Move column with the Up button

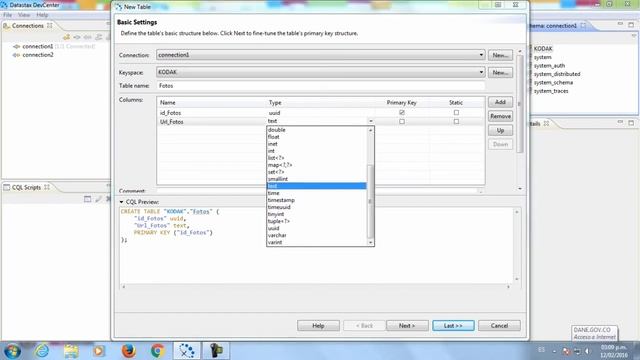pos(500,131)
